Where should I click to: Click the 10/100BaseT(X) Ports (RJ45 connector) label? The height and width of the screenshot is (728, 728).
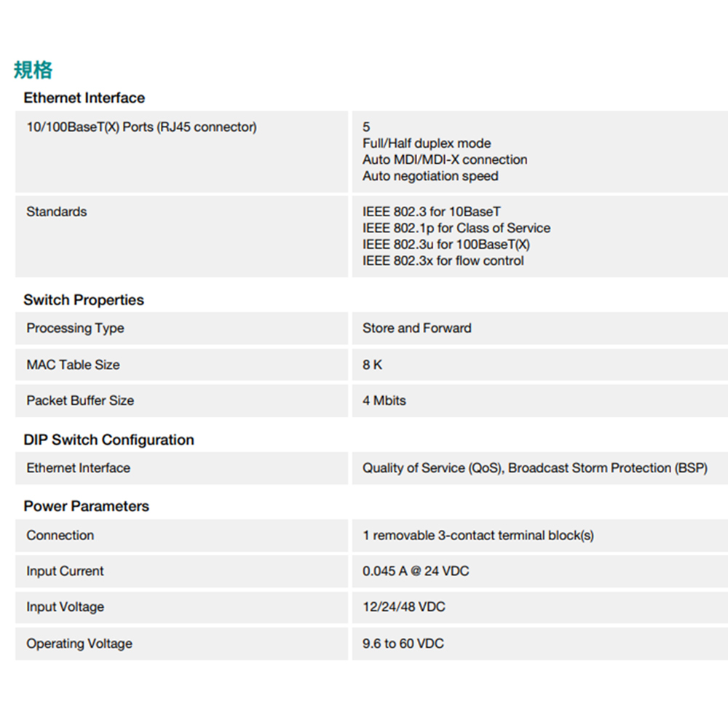(x=141, y=127)
